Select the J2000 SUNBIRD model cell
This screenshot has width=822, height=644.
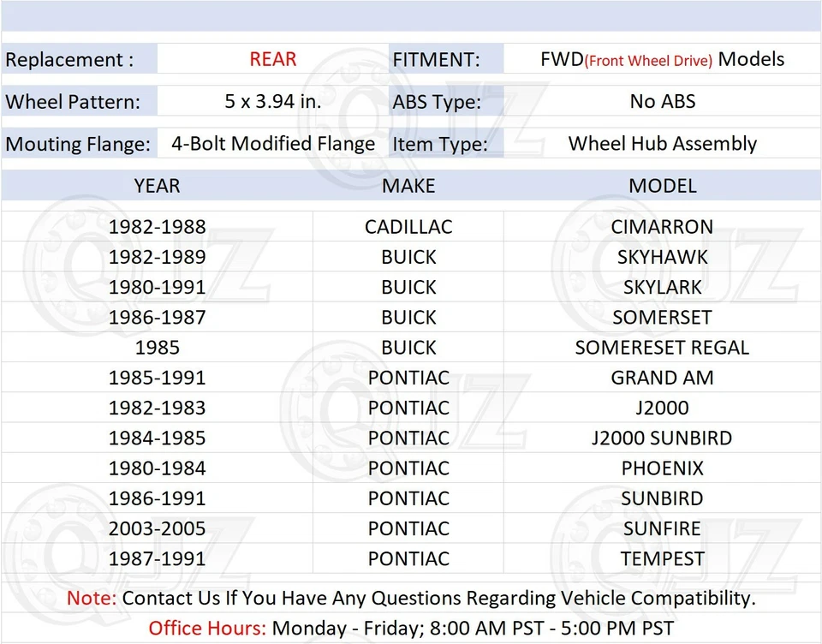click(x=662, y=438)
